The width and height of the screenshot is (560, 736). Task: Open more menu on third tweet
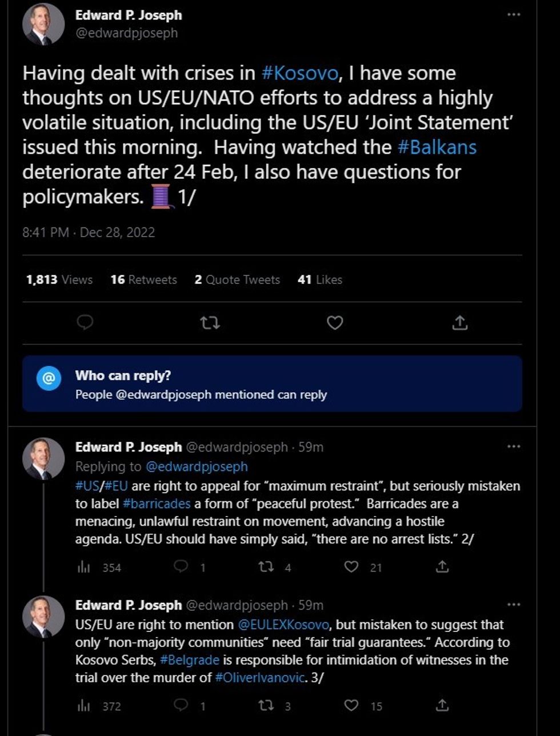point(513,605)
